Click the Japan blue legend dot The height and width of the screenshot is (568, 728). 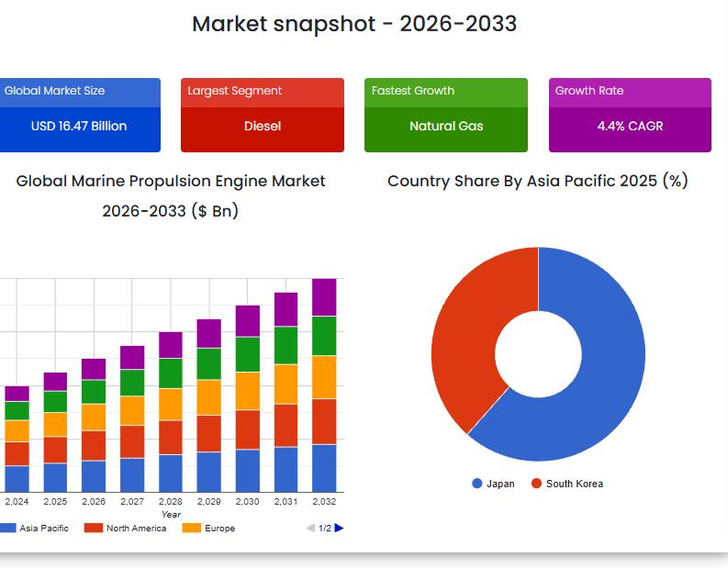(x=477, y=484)
